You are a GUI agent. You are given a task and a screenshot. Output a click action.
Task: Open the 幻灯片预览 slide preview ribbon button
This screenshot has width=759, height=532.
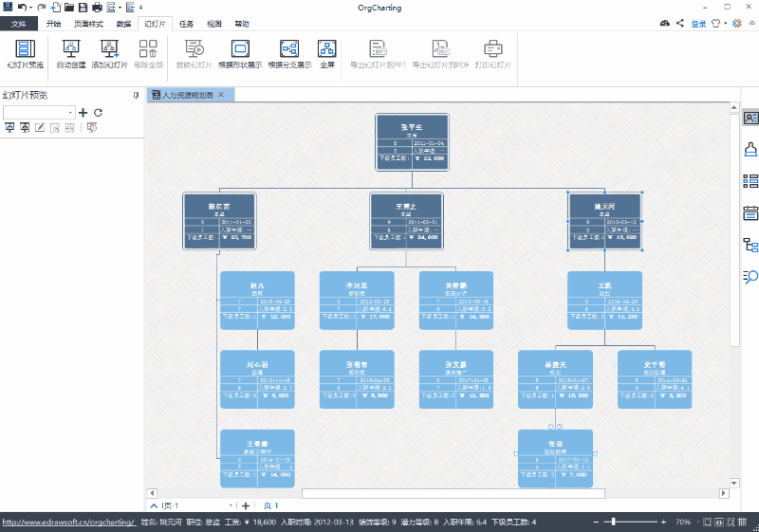pos(26,54)
